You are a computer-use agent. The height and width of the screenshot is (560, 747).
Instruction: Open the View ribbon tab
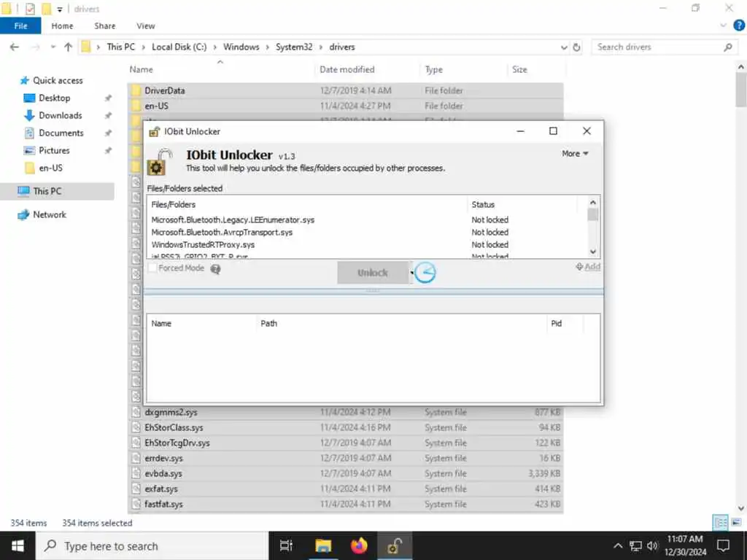click(146, 26)
